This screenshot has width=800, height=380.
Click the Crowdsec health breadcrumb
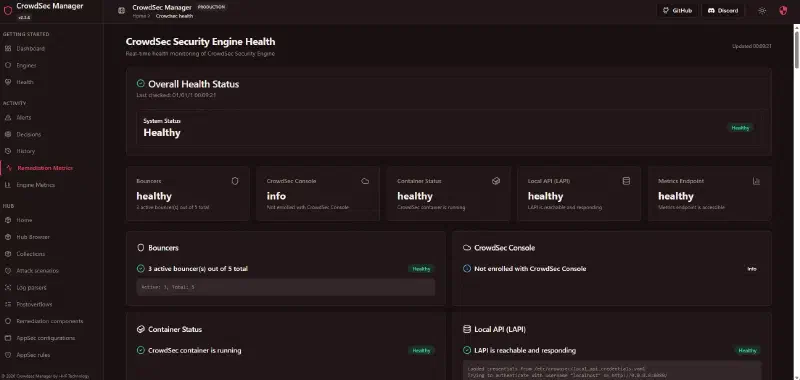[x=174, y=16]
